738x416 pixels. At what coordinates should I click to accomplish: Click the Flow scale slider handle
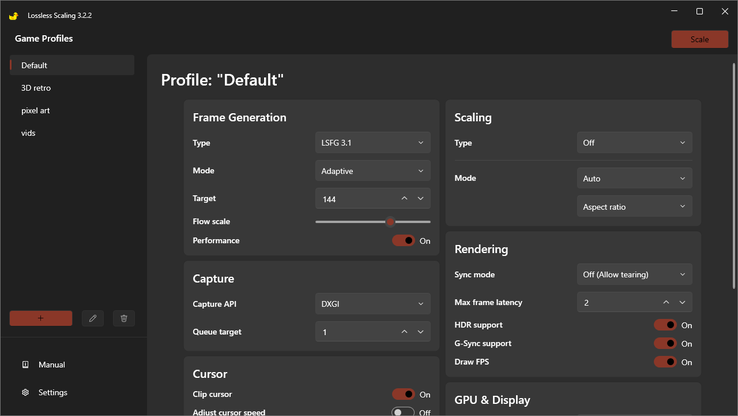pos(390,222)
